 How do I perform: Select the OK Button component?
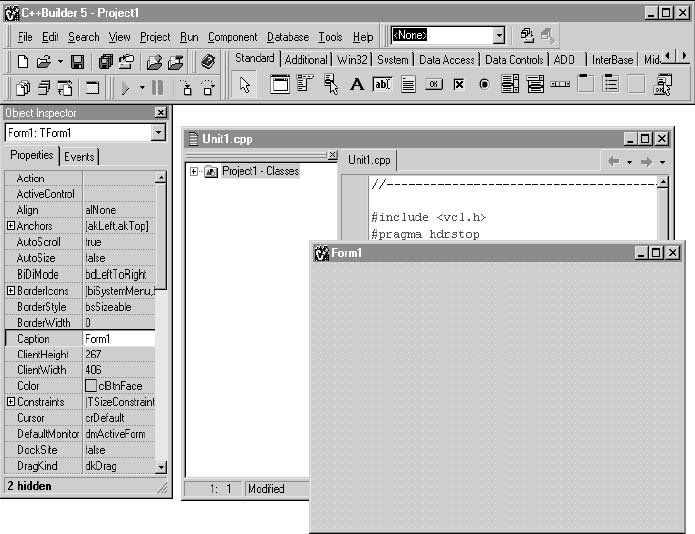(x=433, y=84)
